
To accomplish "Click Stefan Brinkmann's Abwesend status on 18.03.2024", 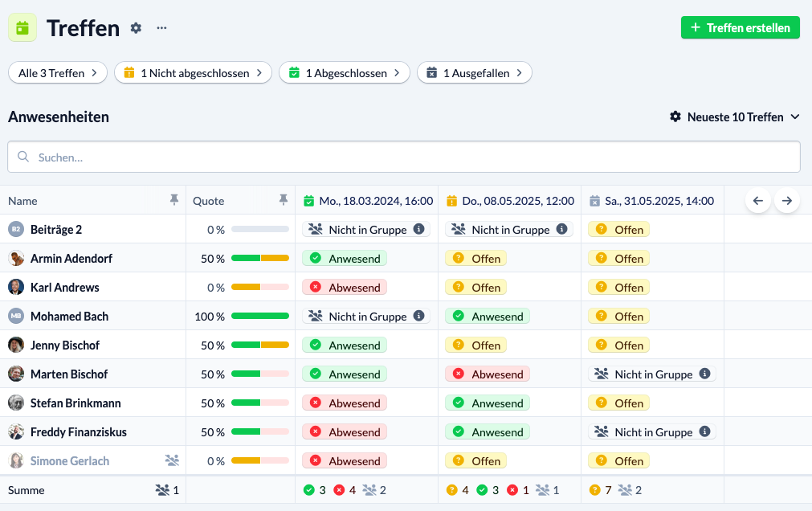I will tap(345, 403).
